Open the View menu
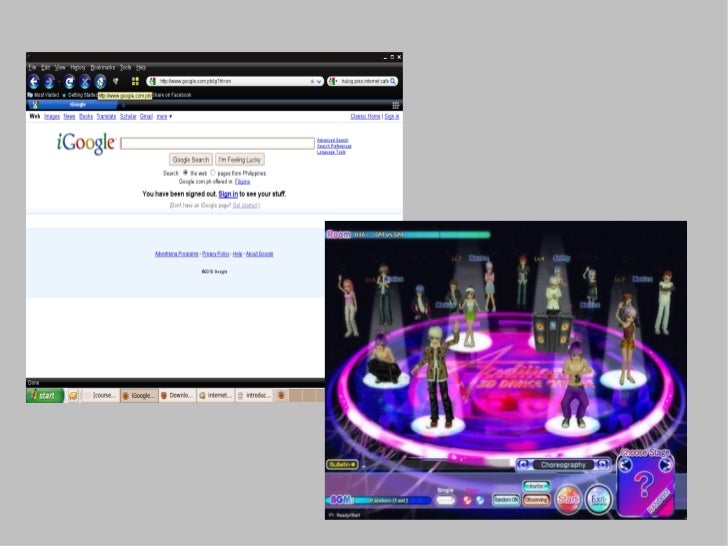 60,67
